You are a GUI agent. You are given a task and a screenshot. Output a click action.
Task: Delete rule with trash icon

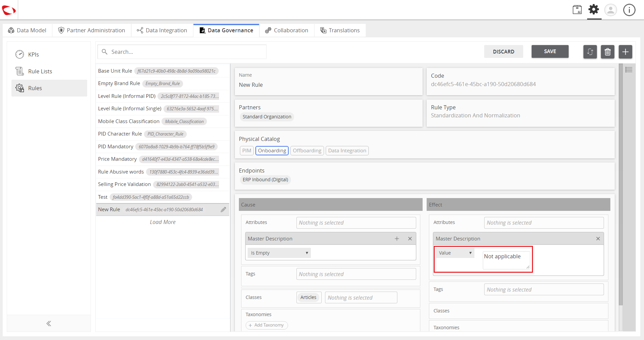click(x=608, y=52)
